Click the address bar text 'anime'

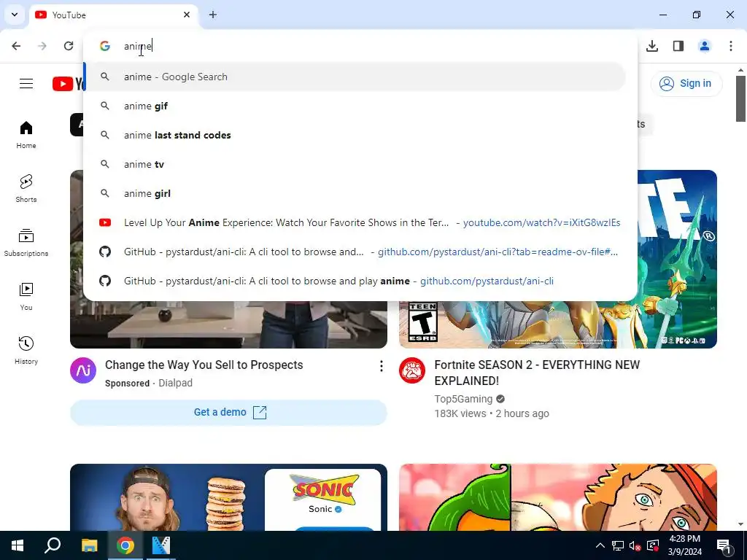[137, 46]
